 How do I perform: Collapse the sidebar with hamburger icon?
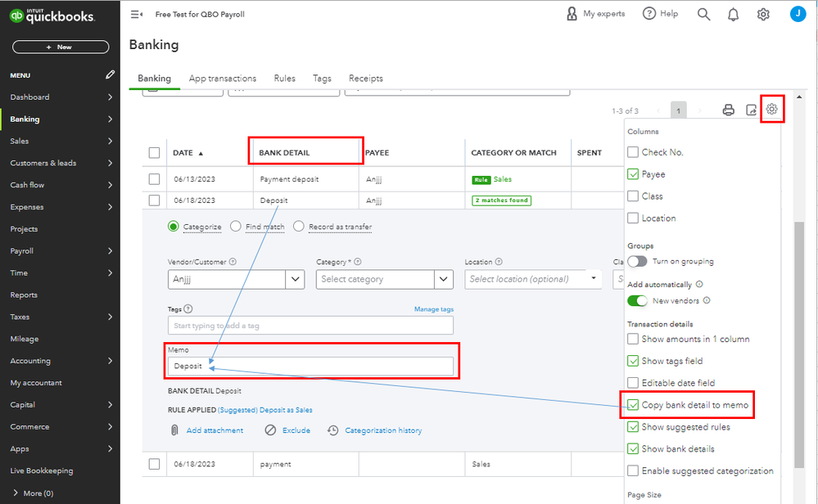[137, 15]
